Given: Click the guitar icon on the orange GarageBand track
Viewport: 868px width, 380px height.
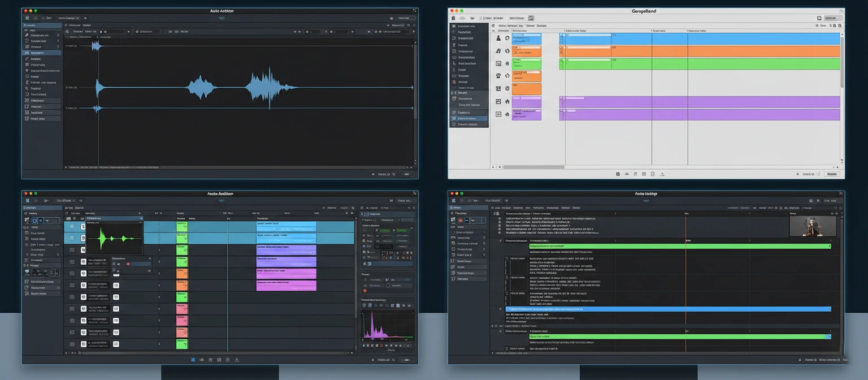Looking at the screenshot, I should [498, 51].
